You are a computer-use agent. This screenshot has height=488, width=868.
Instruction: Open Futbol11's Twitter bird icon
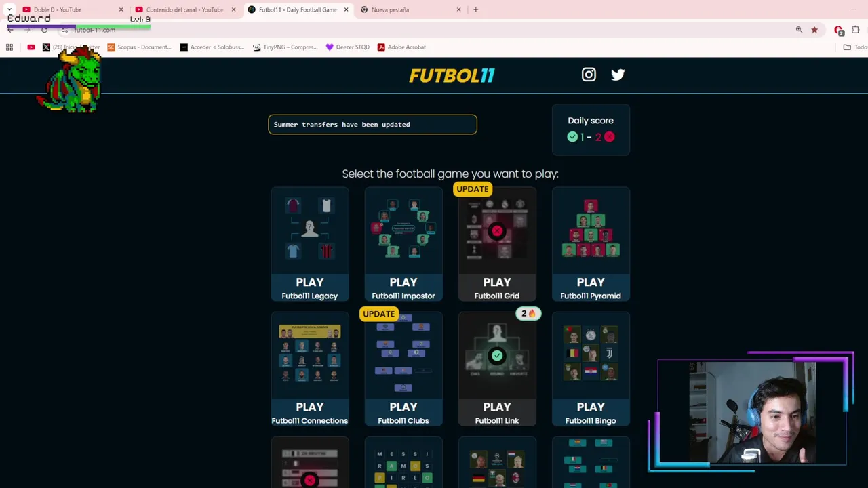pos(618,75)
